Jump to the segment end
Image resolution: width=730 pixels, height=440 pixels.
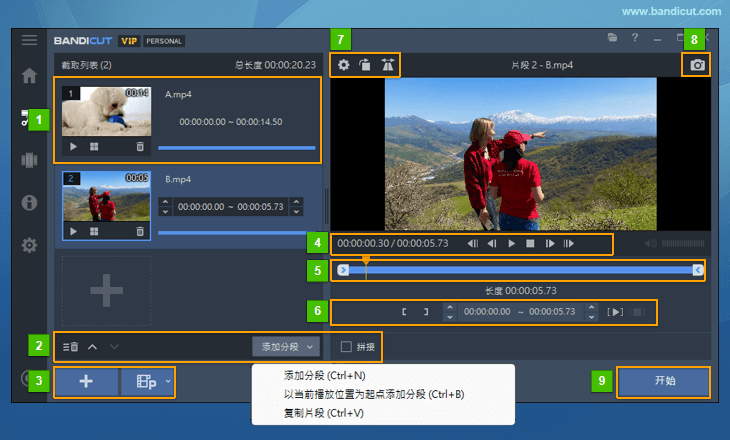coord(568,244)
